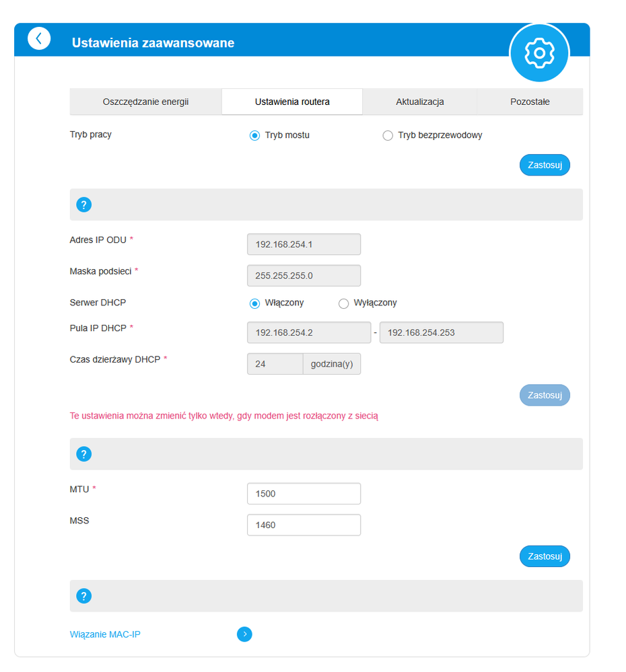Switch to Oszczędzanie energii tab

pyautogui.click(x=145, y=102)
